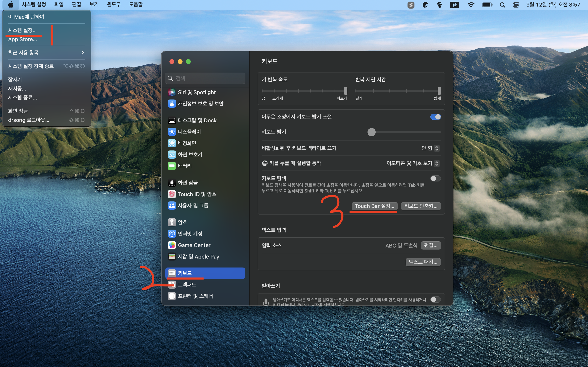The width and height of the screenshot is (588, 367).
Task: Open Siri 및 Spotlight settings icon
Action: (x=172, y=92)
